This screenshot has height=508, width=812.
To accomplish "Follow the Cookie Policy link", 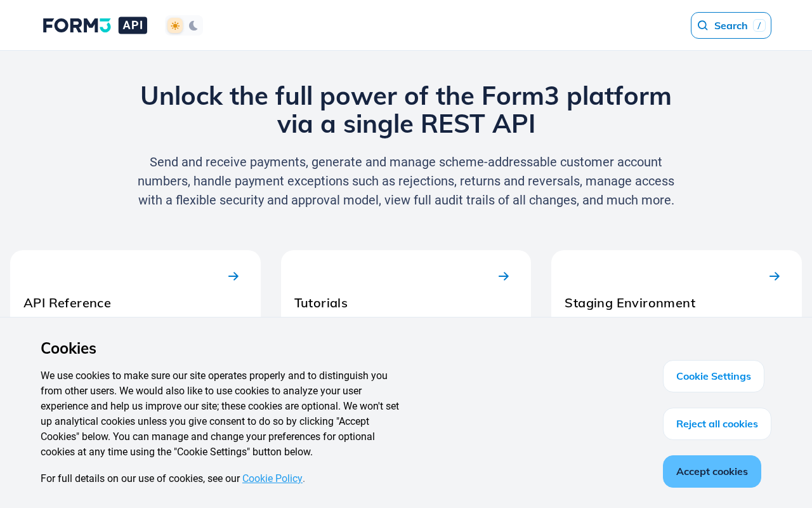I will point(272,478).
